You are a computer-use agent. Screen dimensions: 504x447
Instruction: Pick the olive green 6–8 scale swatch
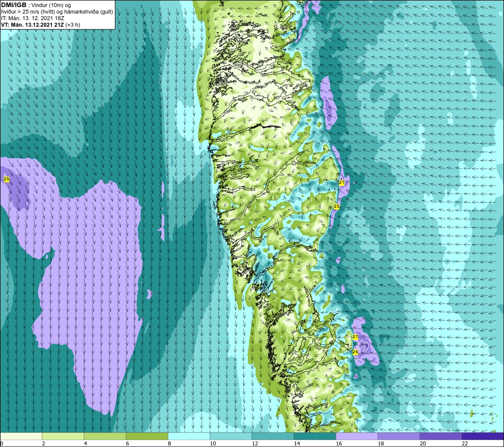coord(147,436)
